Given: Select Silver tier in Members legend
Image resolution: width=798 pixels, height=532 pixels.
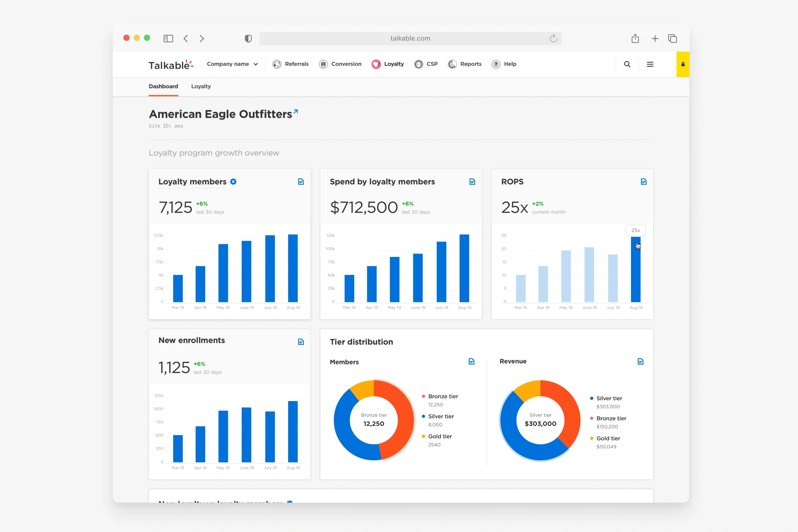Looking at the screenshot, I should click(438, 420).
